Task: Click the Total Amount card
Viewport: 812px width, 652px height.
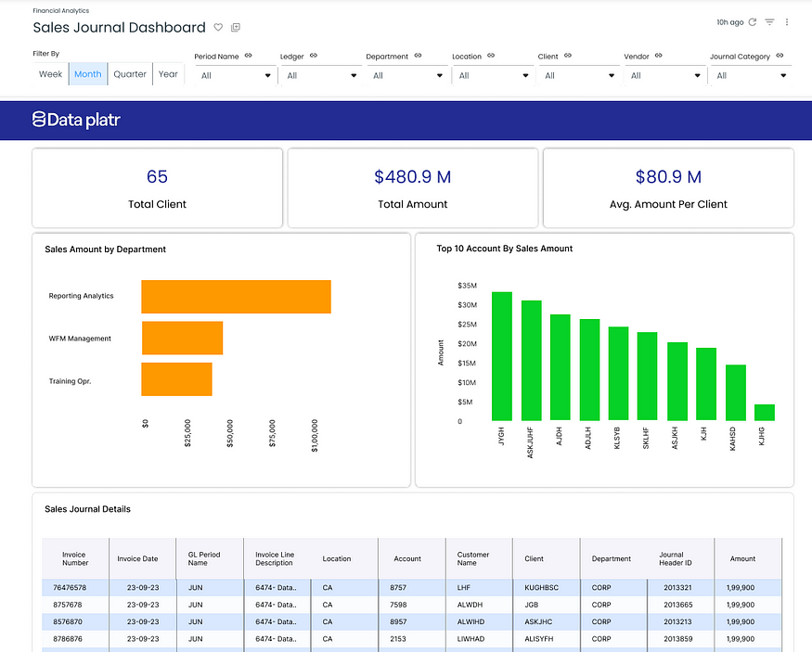Action: click(413, 188)
